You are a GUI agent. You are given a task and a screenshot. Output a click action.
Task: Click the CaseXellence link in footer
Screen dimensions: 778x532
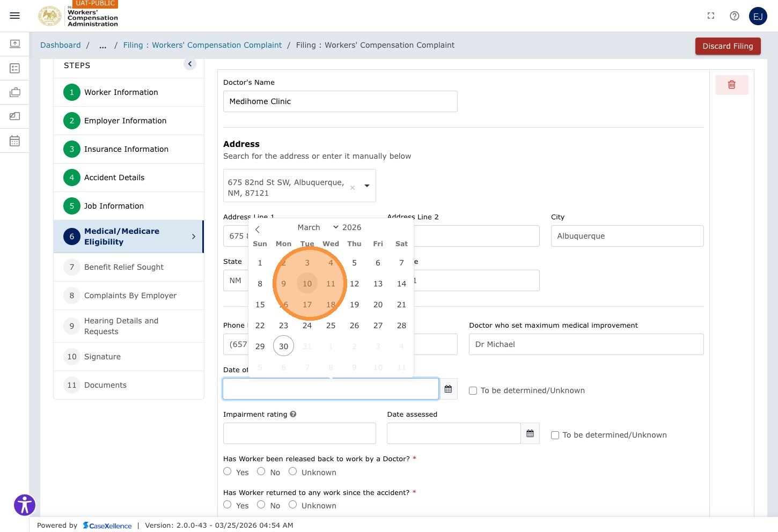(x=107, y=526)
